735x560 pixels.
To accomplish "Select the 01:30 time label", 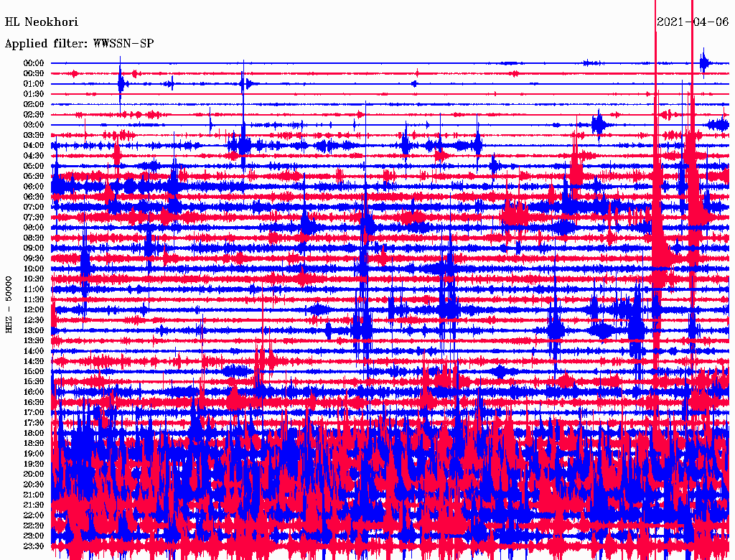I will [34, 94].
